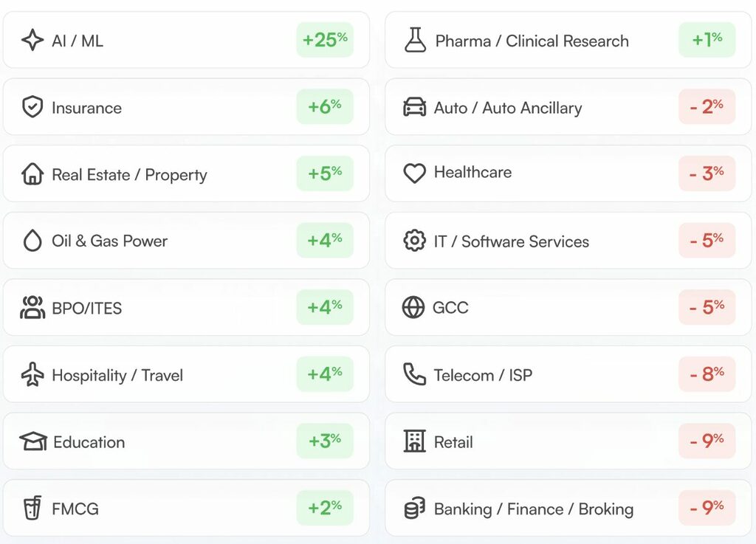
Task: Click the Oil & Gas droplet icon
Action: pyautogui.click(x=32, y=240)
